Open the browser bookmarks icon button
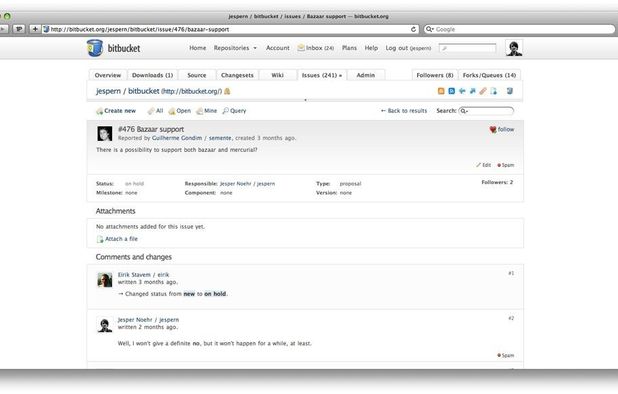This screenshot has width=618, height=394. tap(19, 29)
